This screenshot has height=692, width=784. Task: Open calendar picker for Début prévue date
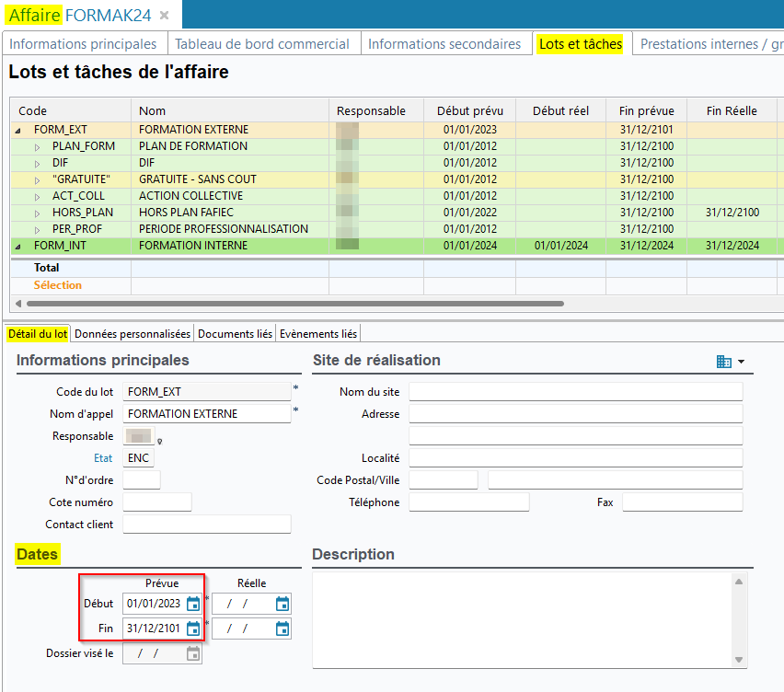(193, 604)
